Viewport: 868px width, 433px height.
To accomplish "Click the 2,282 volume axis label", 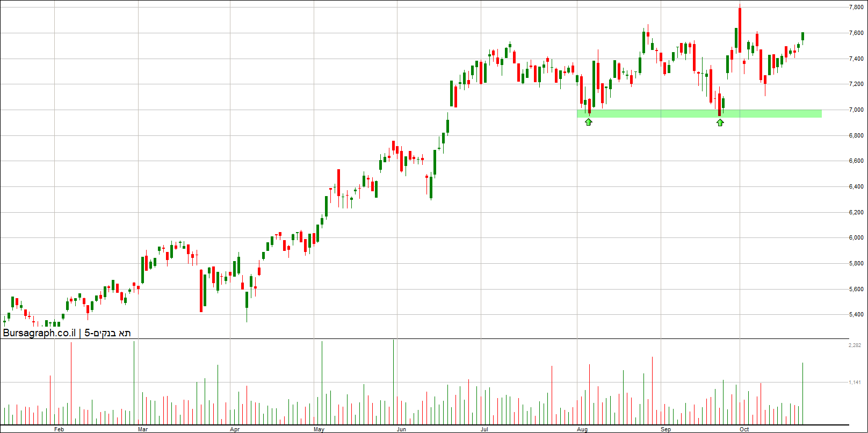I will tap(855, 345).
